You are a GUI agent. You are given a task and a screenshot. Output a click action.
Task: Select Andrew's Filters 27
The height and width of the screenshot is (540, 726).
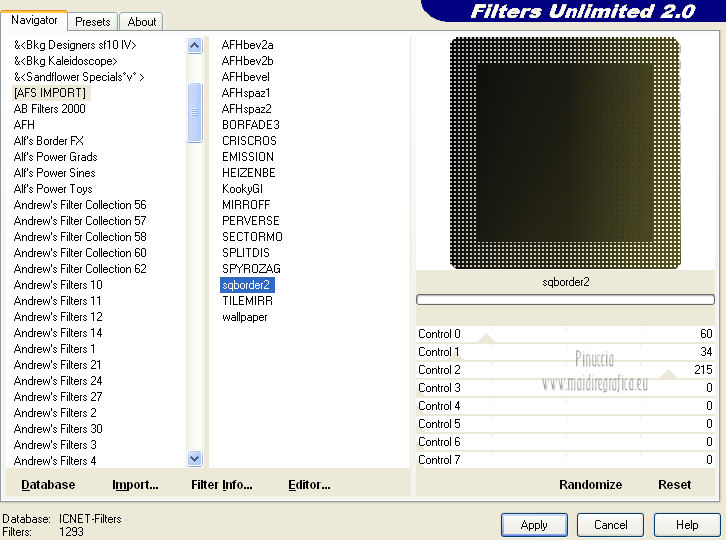point(58,397)
